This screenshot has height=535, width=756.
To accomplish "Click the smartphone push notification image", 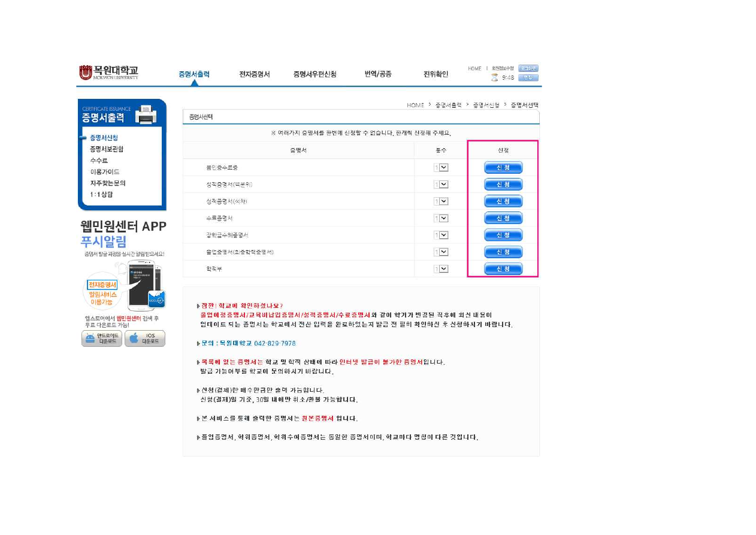I will [x=146, y=284].
